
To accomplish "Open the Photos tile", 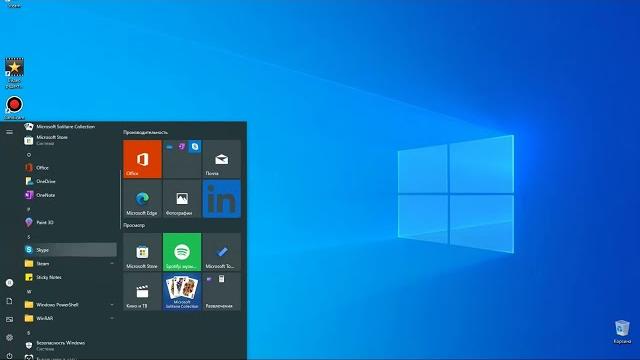I will click(182, 199).
